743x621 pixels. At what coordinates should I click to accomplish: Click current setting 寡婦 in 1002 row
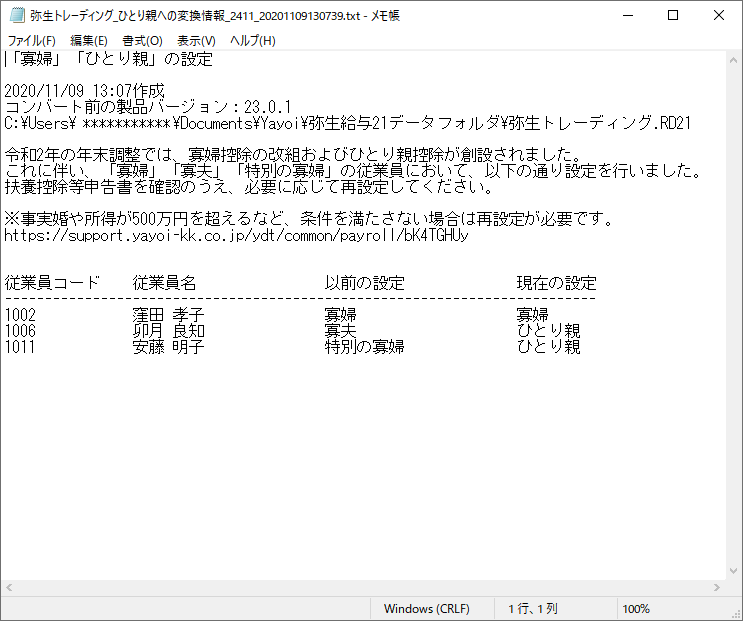click(x=532, y=315)
